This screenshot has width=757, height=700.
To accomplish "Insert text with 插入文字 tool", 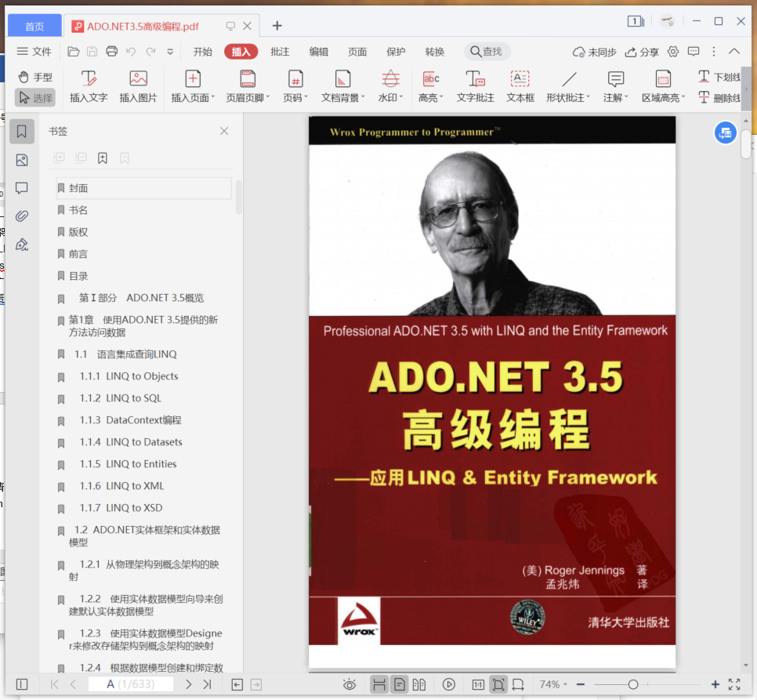I will point(89,87).
